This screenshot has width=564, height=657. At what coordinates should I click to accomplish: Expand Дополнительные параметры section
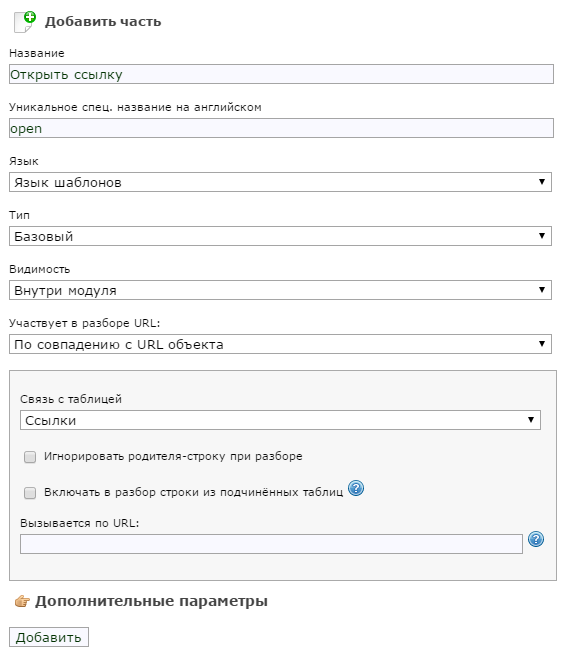151,601
